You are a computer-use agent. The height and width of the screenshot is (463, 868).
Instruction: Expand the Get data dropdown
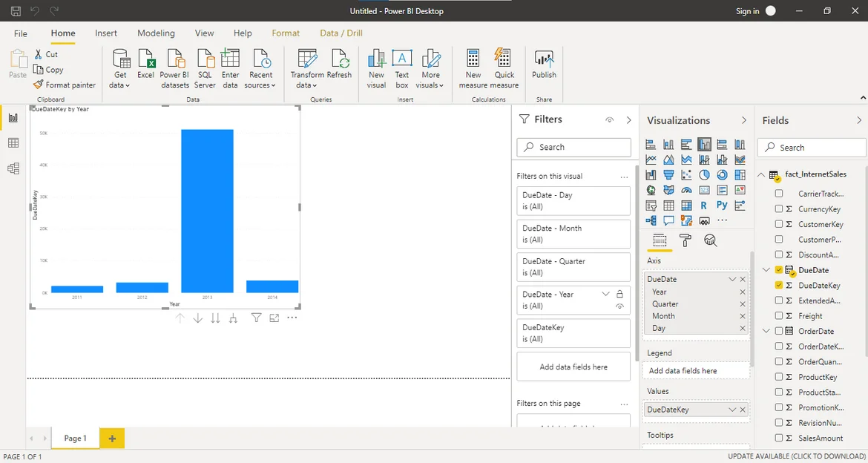[119, 85]
